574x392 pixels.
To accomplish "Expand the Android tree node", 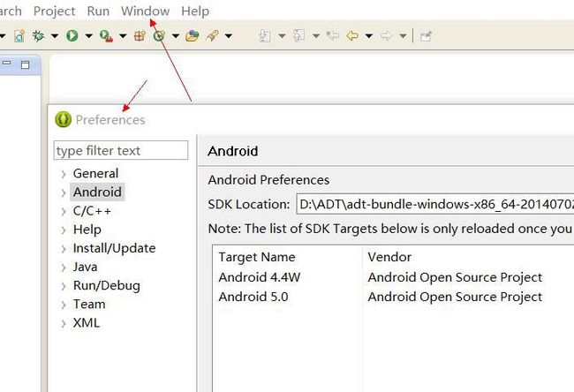I will click(64, 192).
